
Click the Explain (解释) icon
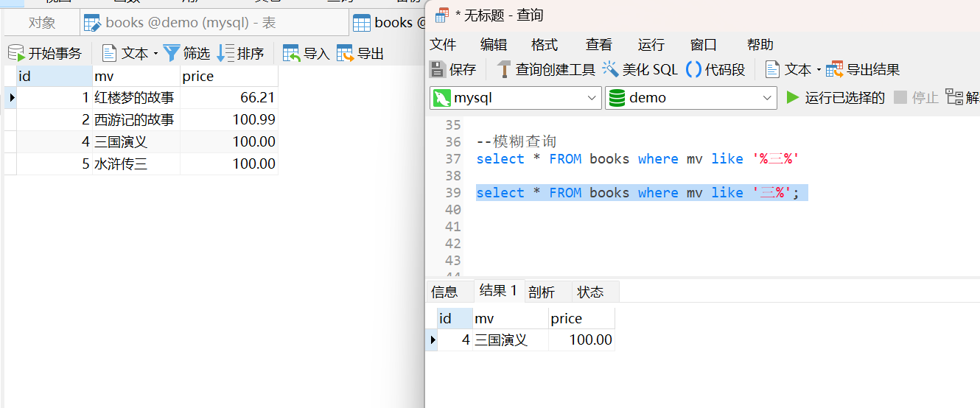(x=953, y=97)
